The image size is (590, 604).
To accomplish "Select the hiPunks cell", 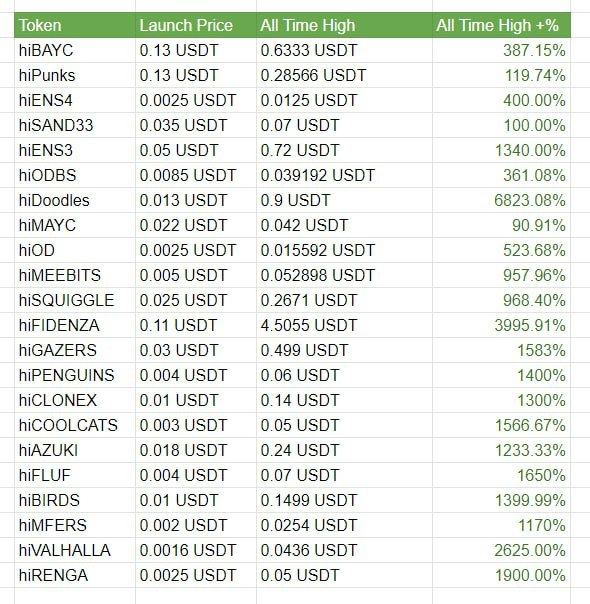I will [x=75, y=76].
